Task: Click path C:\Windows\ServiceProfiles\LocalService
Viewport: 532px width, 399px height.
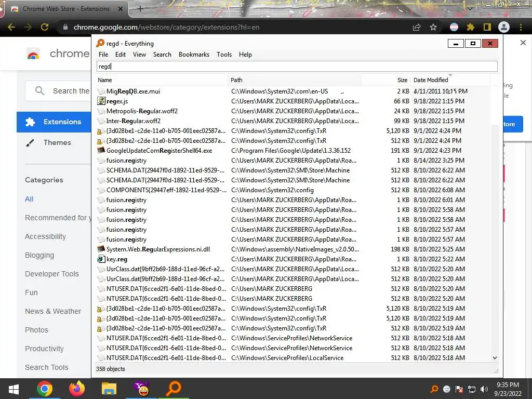Action: 287,357
